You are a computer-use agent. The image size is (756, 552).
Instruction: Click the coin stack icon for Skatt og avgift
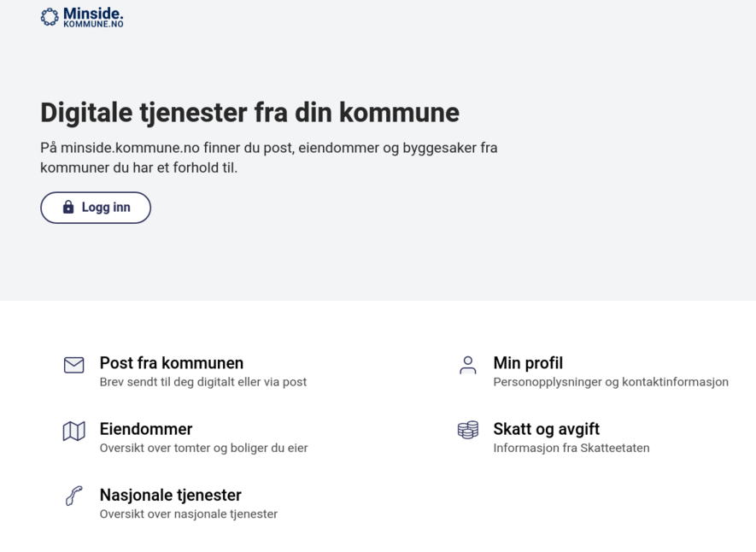467,430
